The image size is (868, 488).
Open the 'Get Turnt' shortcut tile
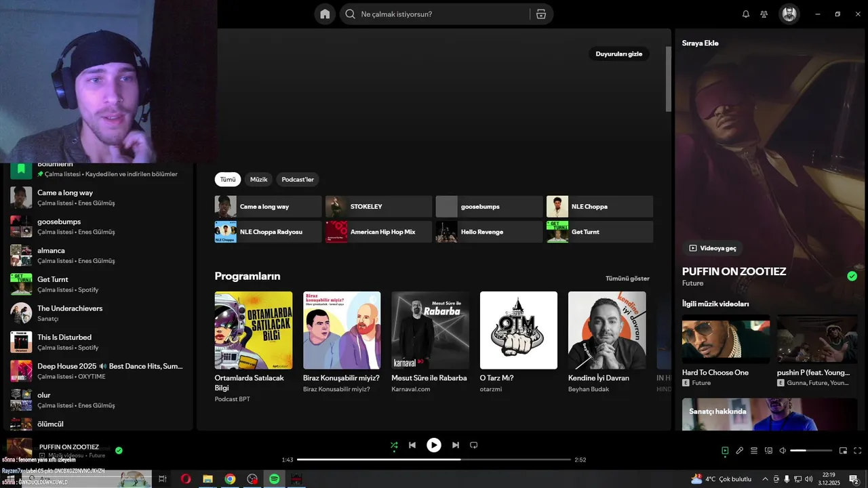(x=599, y=232)
